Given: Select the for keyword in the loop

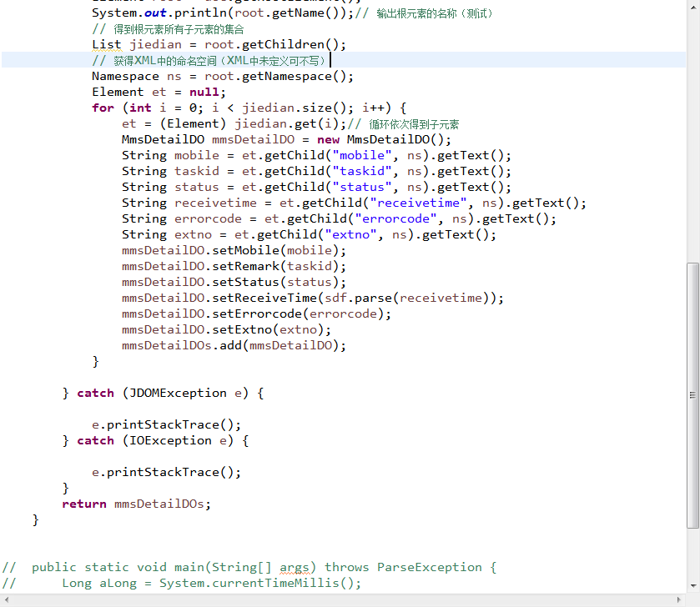Looking at the screenshot, I should (102, 107).
